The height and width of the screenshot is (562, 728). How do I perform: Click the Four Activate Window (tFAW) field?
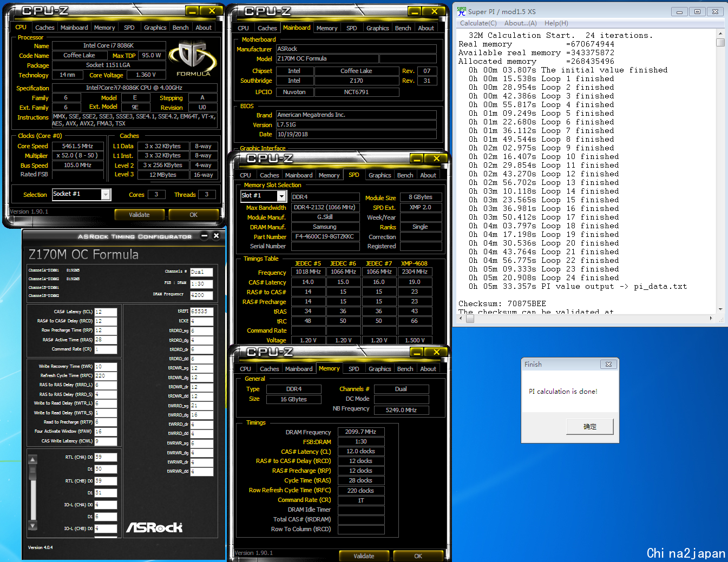click(x=106, y=432)
